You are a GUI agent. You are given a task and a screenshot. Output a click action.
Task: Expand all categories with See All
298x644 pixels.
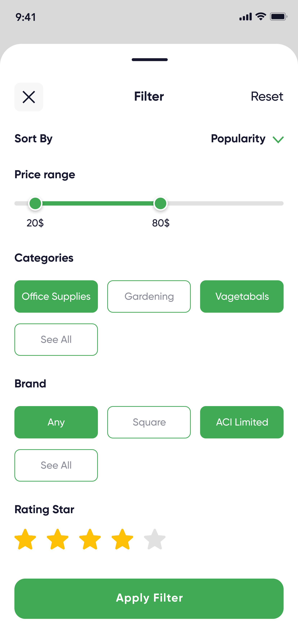[56, 339]
